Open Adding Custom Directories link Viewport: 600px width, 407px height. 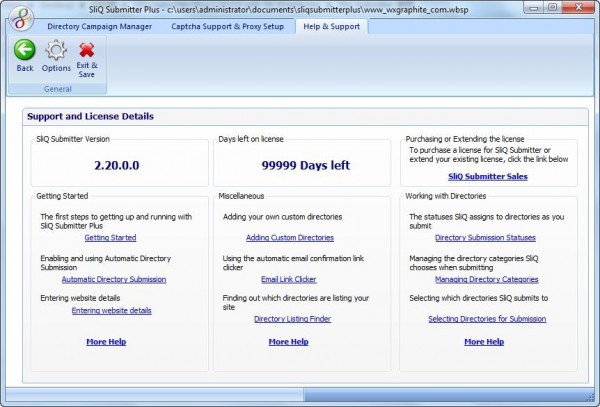[x=290, y=238]
